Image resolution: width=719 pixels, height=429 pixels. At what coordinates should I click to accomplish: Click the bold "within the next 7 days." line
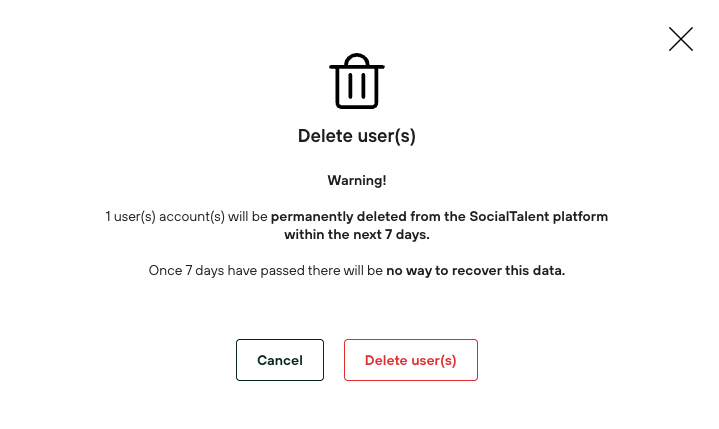(x=357, y=234)
